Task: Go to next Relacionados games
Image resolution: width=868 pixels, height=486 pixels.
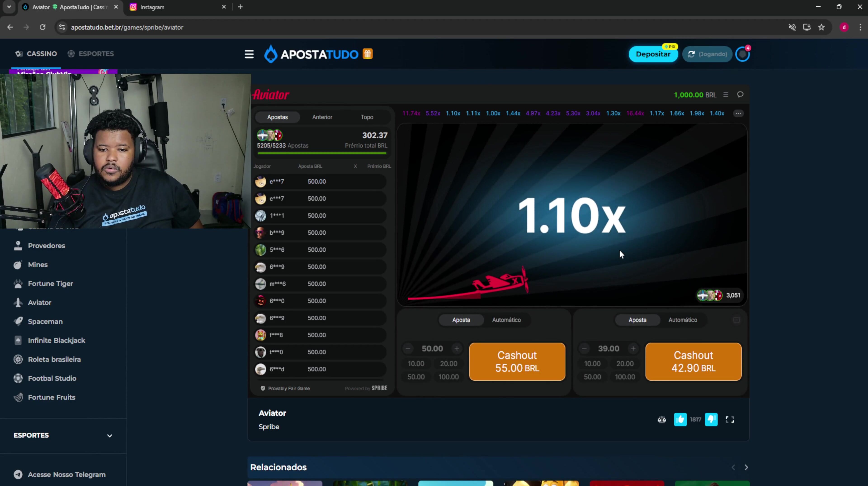Action: tap(746, 467)
